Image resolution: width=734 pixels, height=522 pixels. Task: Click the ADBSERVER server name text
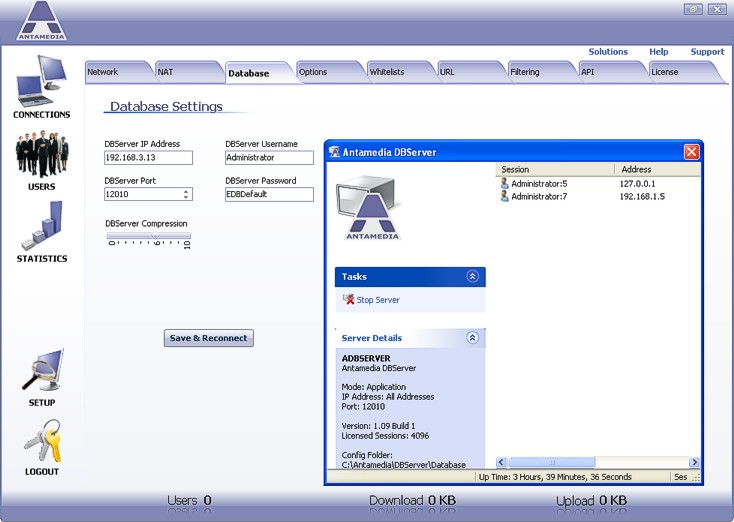click(366, 358)
